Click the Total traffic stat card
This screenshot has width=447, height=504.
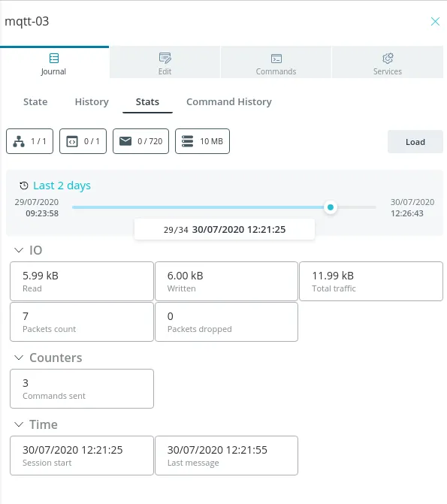tap(371, 281)
